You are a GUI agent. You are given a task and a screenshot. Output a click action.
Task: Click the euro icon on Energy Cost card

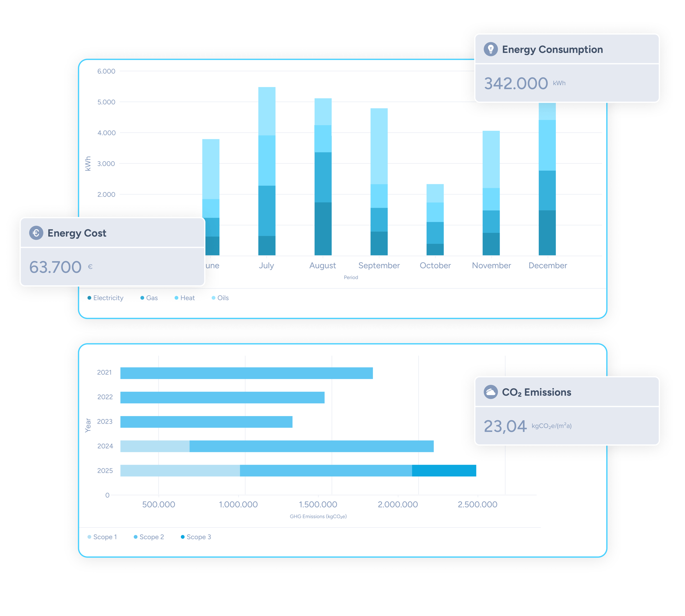coord(36,233)
